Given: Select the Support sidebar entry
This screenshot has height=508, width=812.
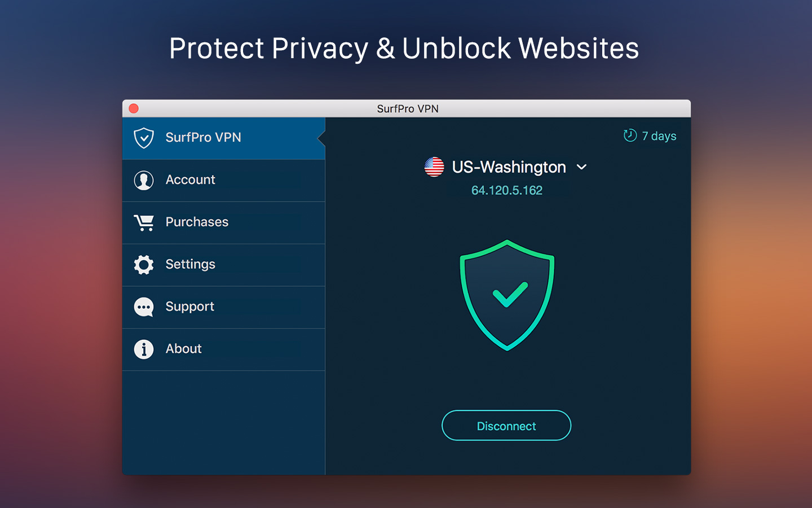Looking at the screenshot, I should click(224, 308).
